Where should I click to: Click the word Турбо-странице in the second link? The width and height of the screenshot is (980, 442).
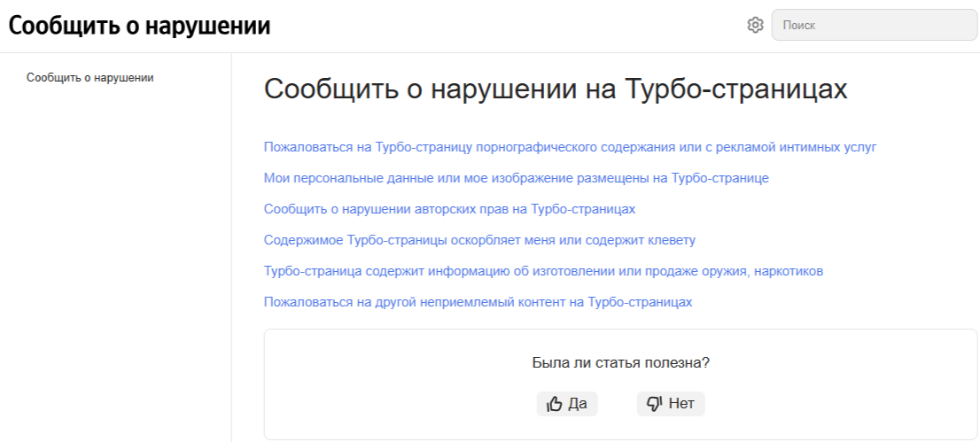(719, 178)
